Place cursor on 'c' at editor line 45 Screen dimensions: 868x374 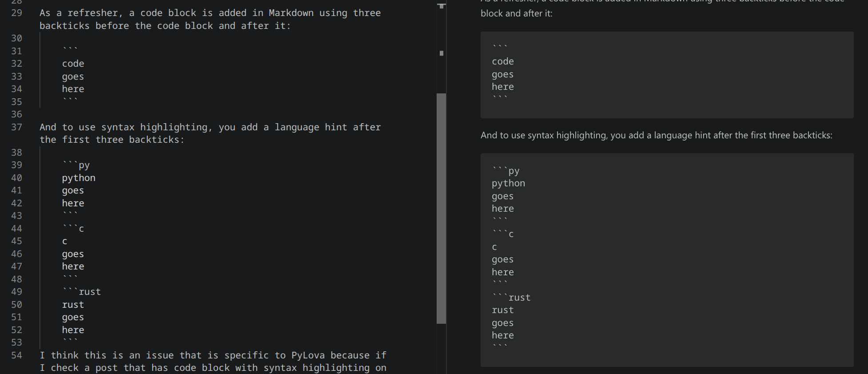coord(65,241)
